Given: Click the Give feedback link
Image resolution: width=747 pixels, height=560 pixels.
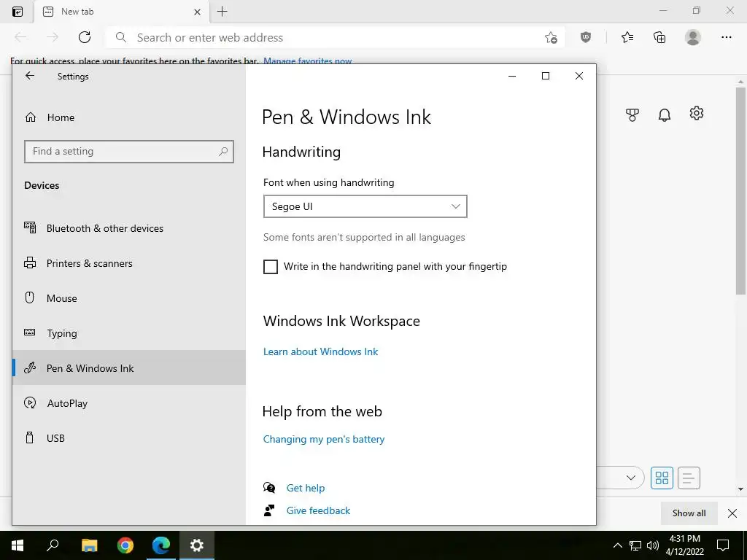Looking at the screenshot, I should 318,510.
